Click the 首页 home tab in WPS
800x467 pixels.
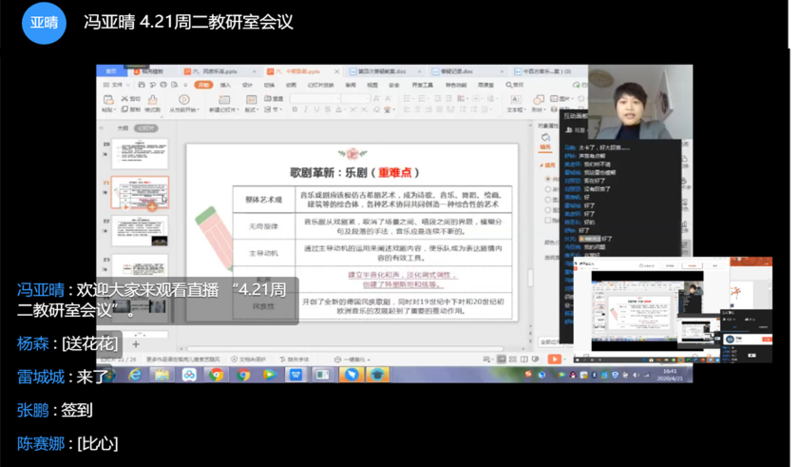click(x=111, y=71)
